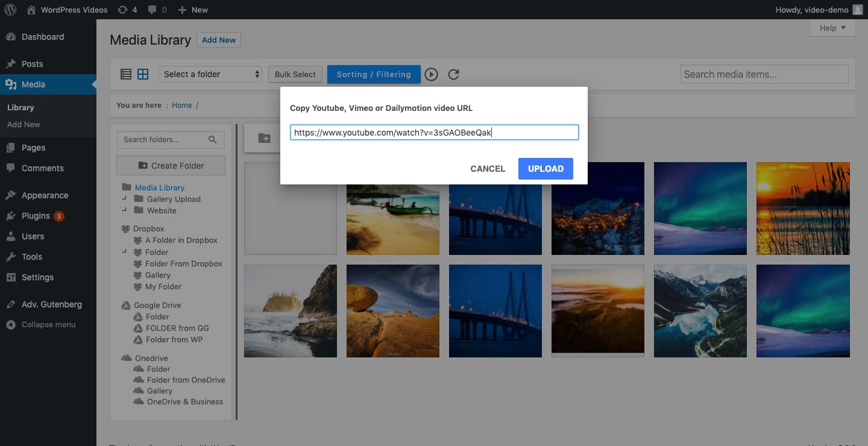Cancel the video URL dialog
The width and height of the screenshot is (868, 446).
point(488,169)
